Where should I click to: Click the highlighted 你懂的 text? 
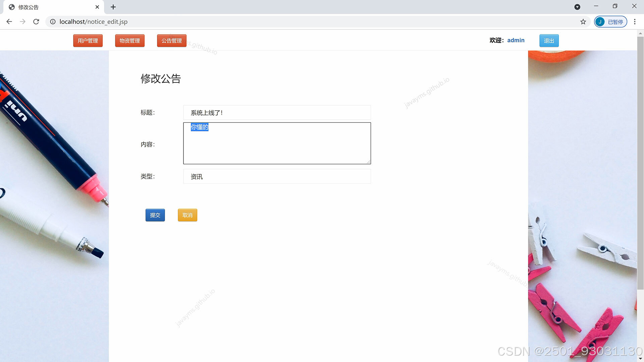(x=200, y=127)
